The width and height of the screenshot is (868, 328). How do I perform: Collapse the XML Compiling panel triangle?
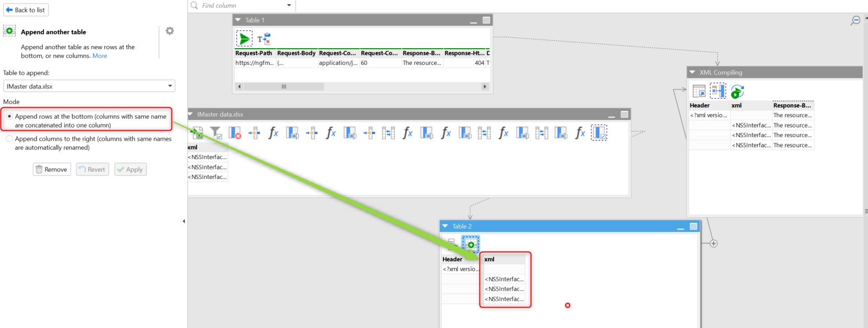(692, 72)
